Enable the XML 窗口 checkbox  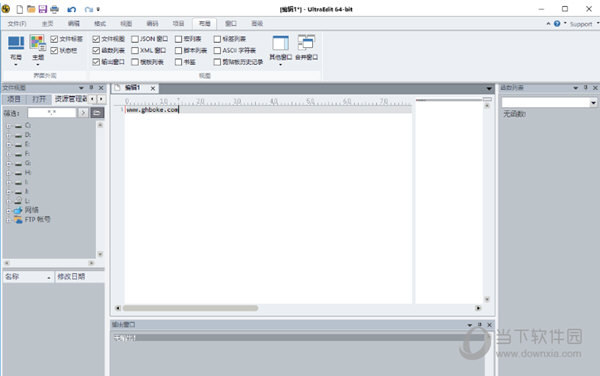[135, 50]
